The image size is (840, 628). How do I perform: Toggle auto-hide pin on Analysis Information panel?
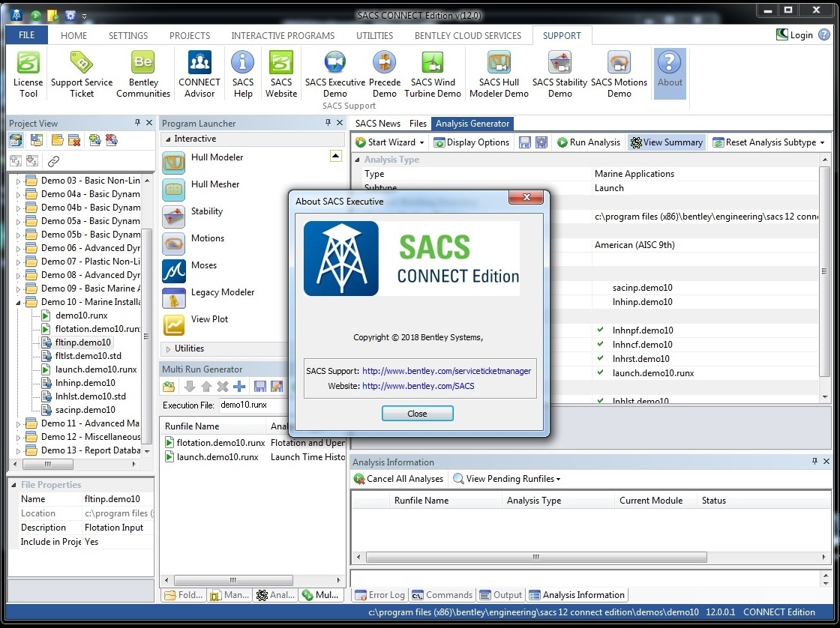[x=814, y=461]
